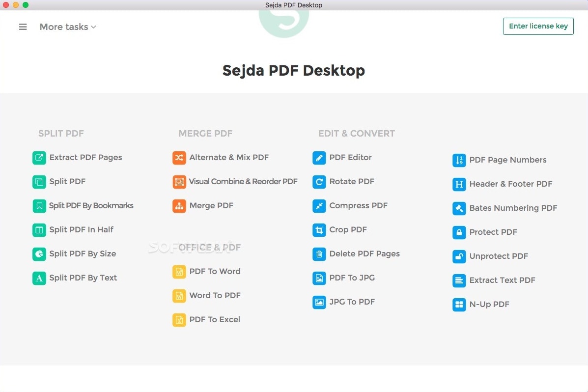Click the Protect PDF lock icon

tap(459, 232)
